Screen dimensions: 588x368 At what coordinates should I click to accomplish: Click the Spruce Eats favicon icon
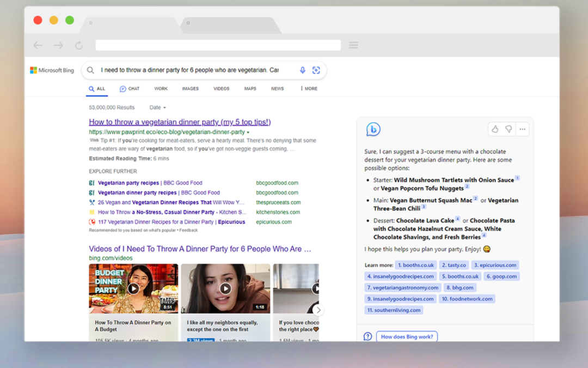pos(92,202)
